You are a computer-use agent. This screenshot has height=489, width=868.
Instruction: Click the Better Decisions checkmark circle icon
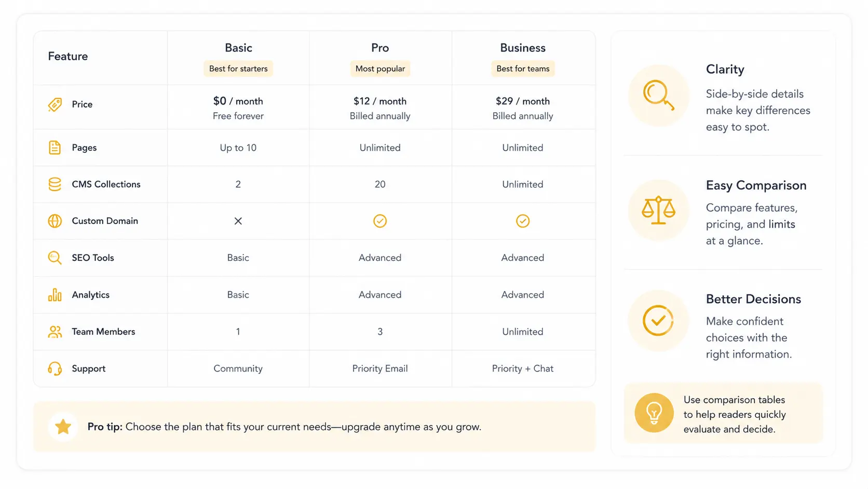(x=658, y=320)
